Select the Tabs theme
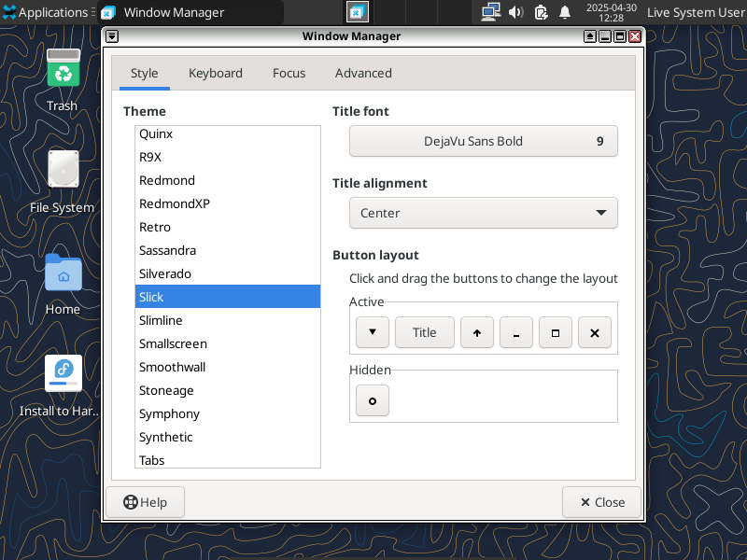The height and width of the screenshot is (560, 747). pyautogui.click(x=228, y=459)
